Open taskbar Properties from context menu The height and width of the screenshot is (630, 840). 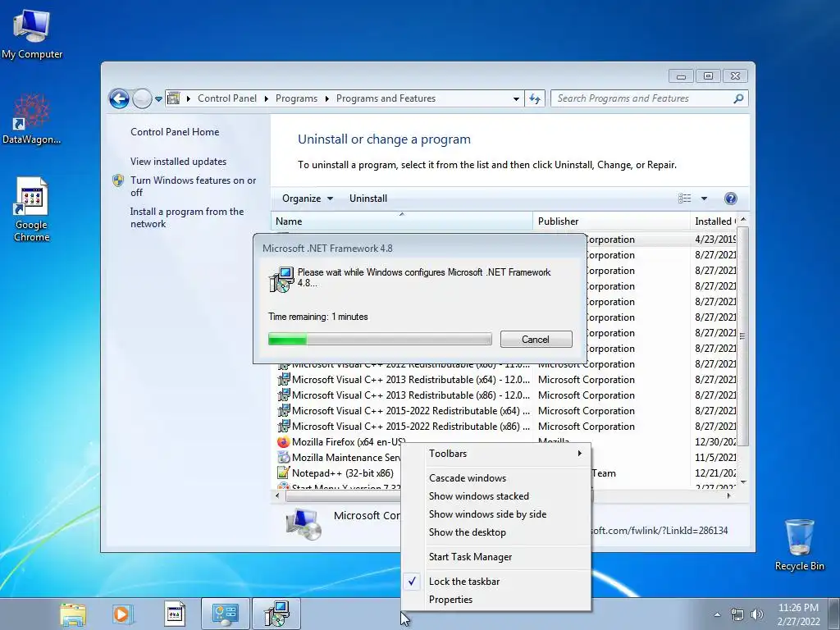coord(496,600)
